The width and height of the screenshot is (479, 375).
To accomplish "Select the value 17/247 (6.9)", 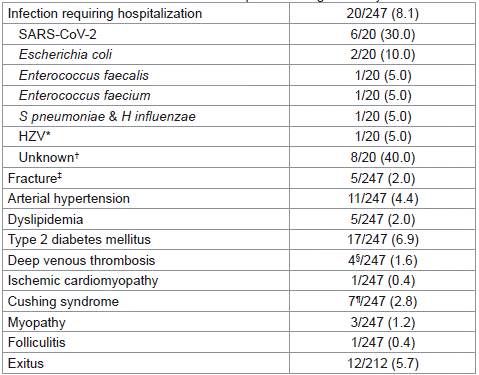I will [x=382, y=240].
